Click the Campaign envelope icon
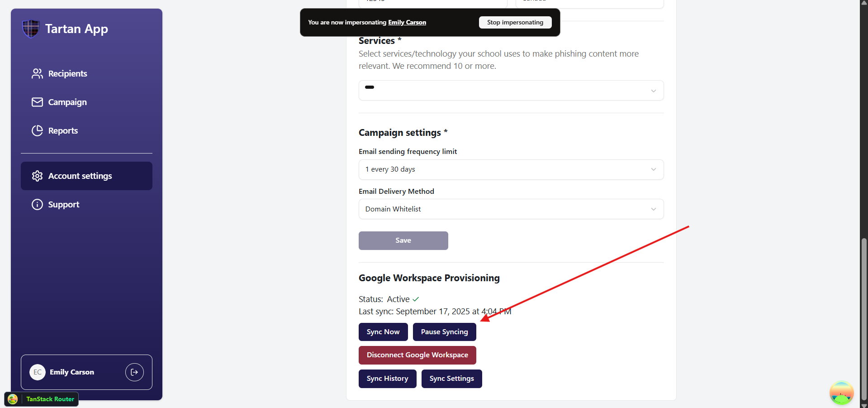This screenshot has width=868, height=408. pyautogui.click(x=37, y=102)
